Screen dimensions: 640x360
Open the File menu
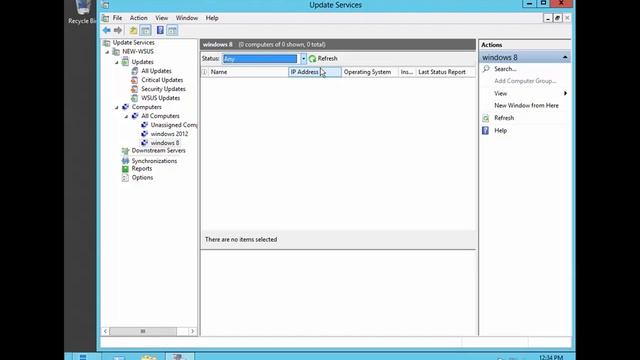[x=117, y=18]
